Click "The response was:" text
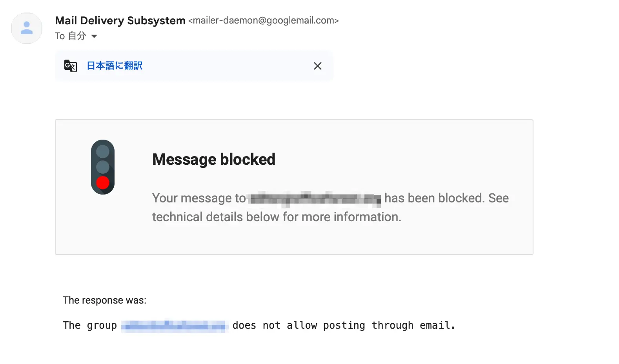Viewport: 619px width, 364px height. point(104,300)
